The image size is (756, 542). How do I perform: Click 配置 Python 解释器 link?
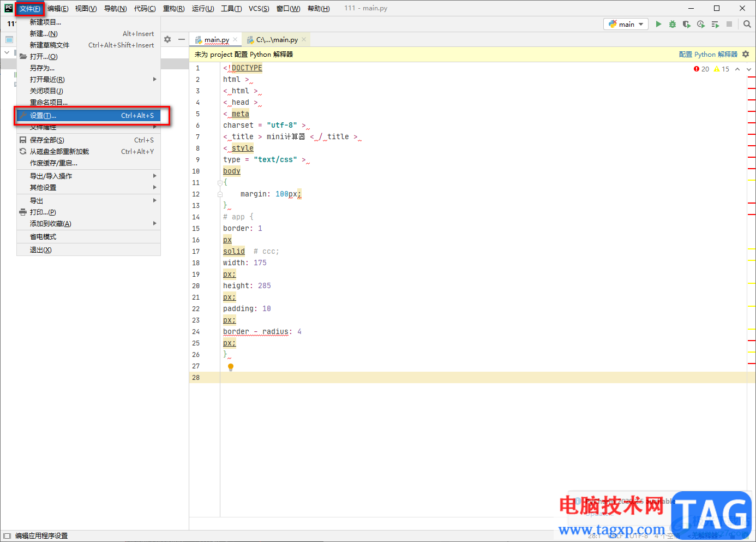(708, 54)
